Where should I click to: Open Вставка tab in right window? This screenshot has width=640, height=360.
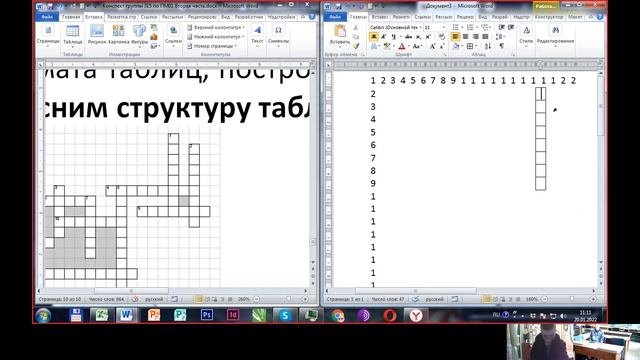[380, 17]
